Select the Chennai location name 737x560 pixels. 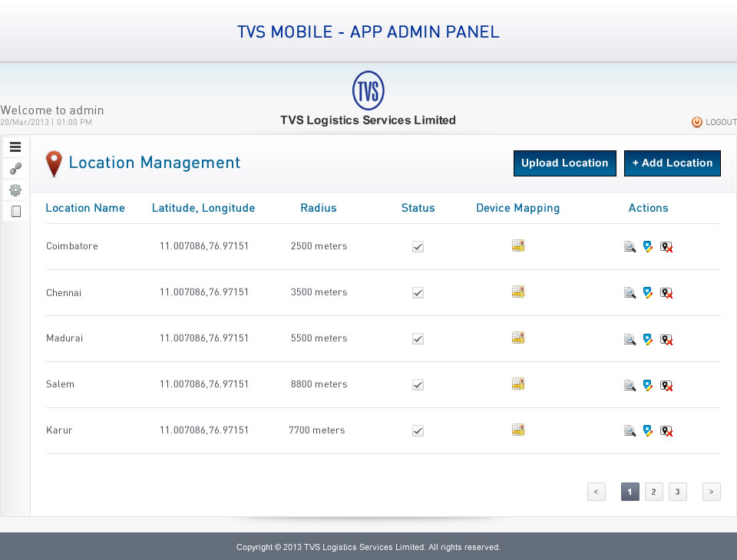pyautogui.click(x=64, y=293)
